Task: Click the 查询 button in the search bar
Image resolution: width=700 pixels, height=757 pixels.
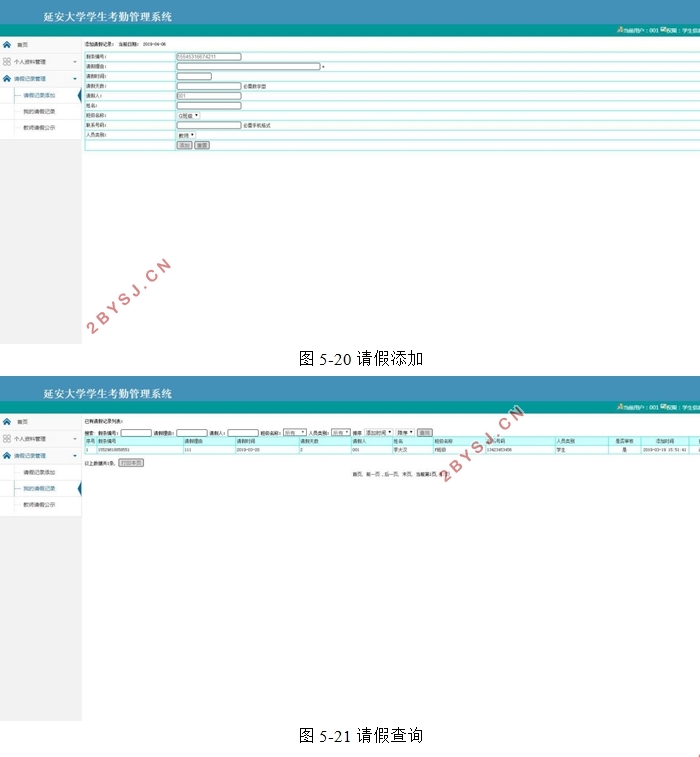Action: (425, 433)
